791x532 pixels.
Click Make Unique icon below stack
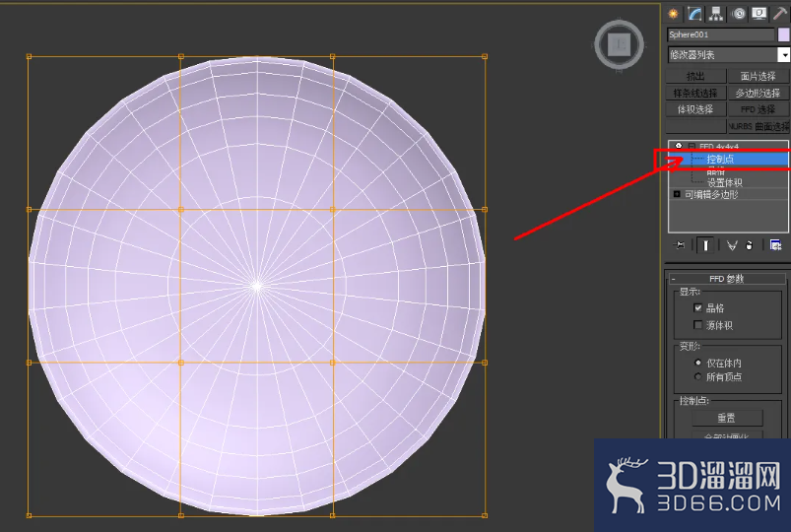pyautogui.click(x=732, y=245)
